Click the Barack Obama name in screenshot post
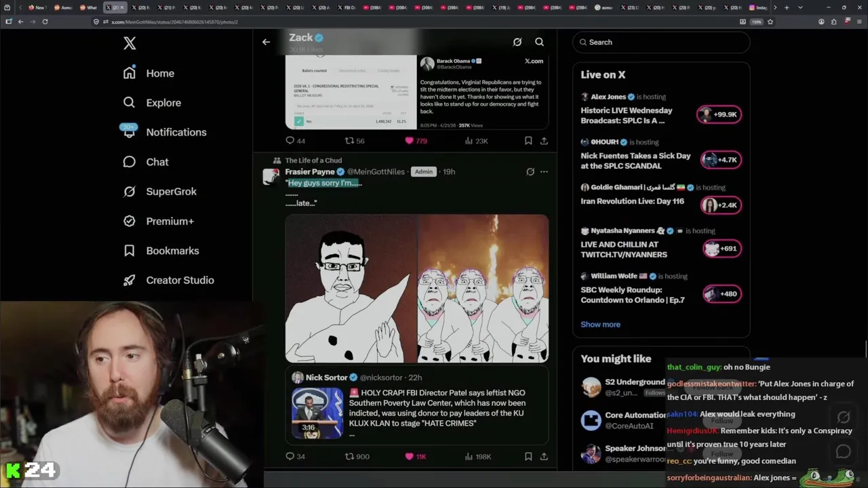Image resolution: width=868 pixels, height=488 pixels. point(454,61)
